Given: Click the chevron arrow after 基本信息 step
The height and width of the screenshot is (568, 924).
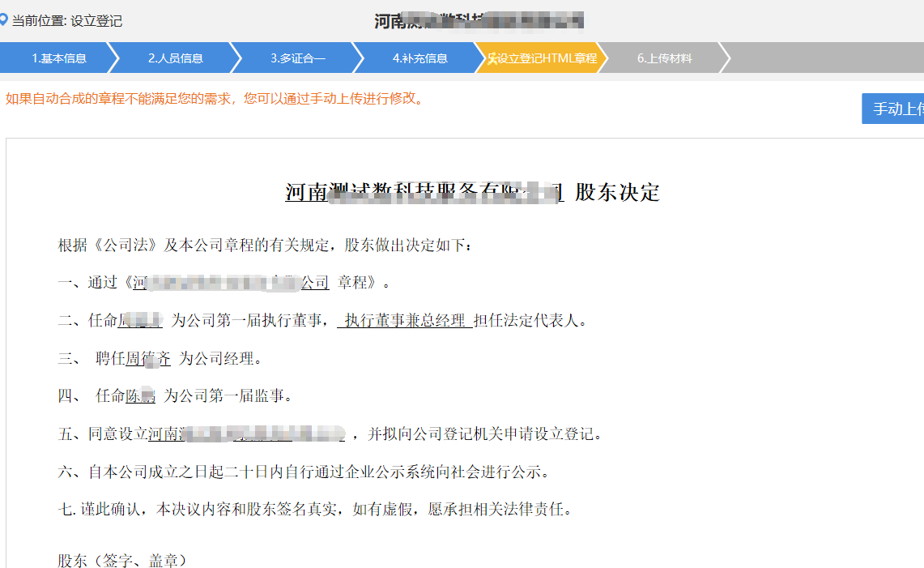Looking at the screenshot, I should [x=117, y=58].
